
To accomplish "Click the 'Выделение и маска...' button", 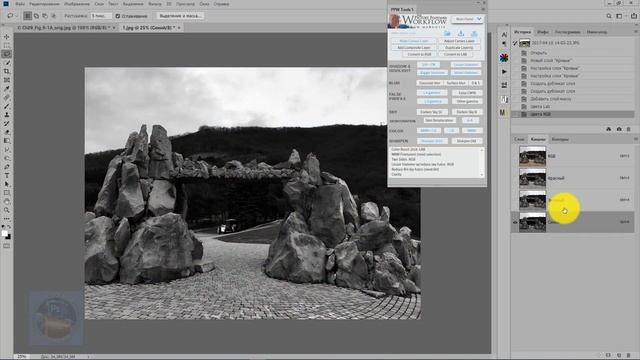I will [x=180, y=16].
